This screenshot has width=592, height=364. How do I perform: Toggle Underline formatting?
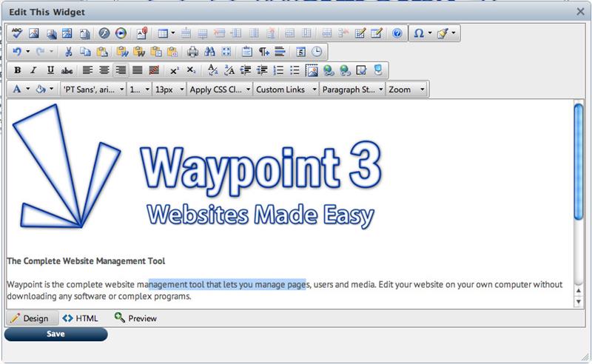(x=50, y=70)
